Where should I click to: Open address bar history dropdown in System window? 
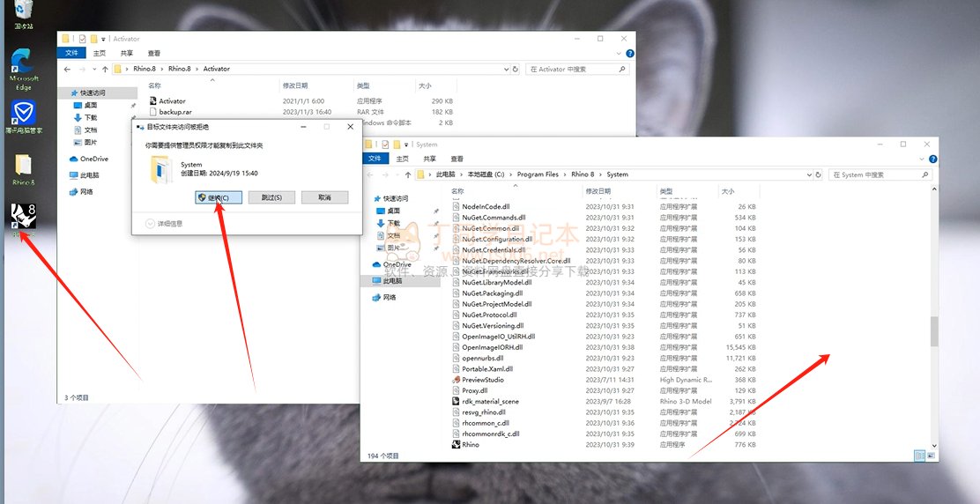pos(810,174)
